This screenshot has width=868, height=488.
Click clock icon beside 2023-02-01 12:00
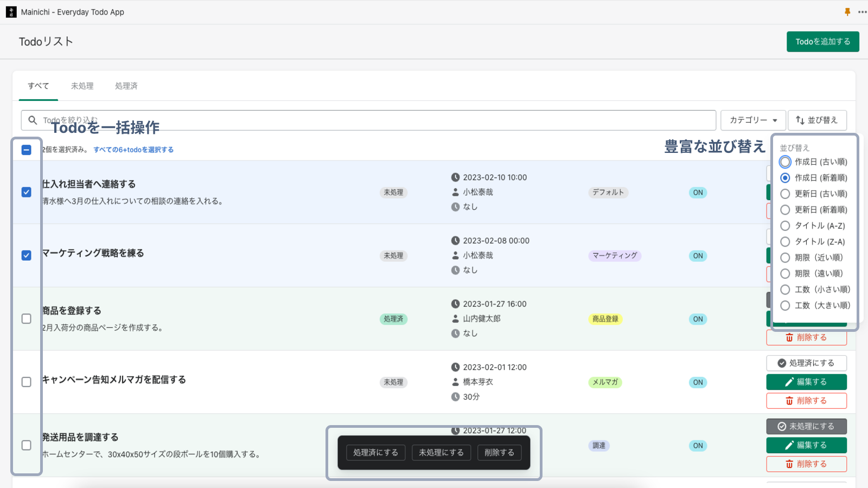pos(456,368)
